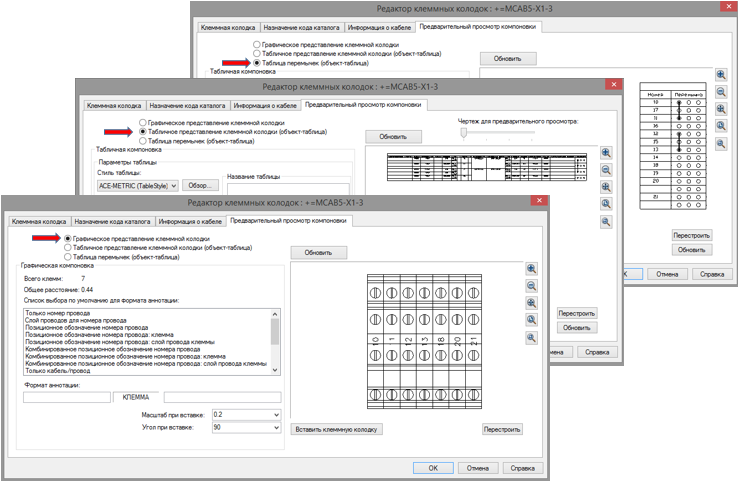Select Таблица перемычек radio in front window

[68, 257]
